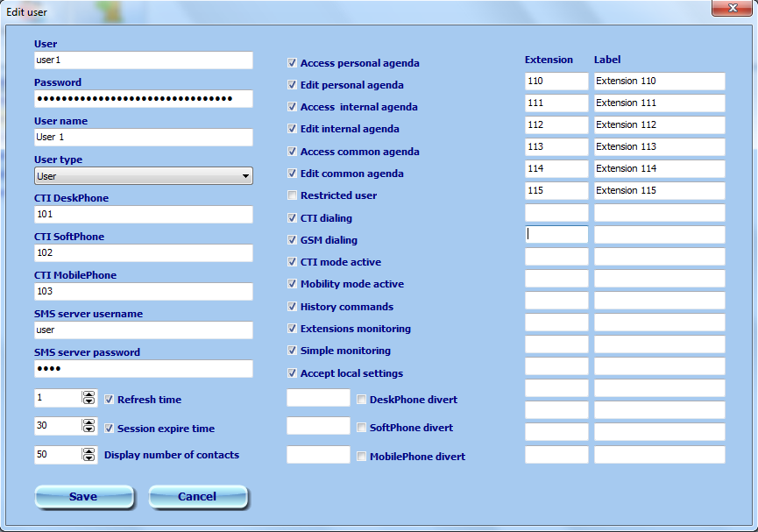Disable the Refresh time checkbox
Image resolution: width=758 pixels, height=532 pixels.
click(110, 400)
